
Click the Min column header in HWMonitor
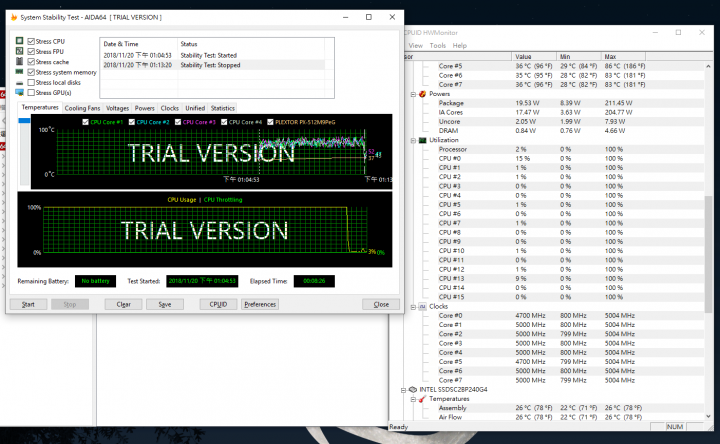click(x=579, y=56)
